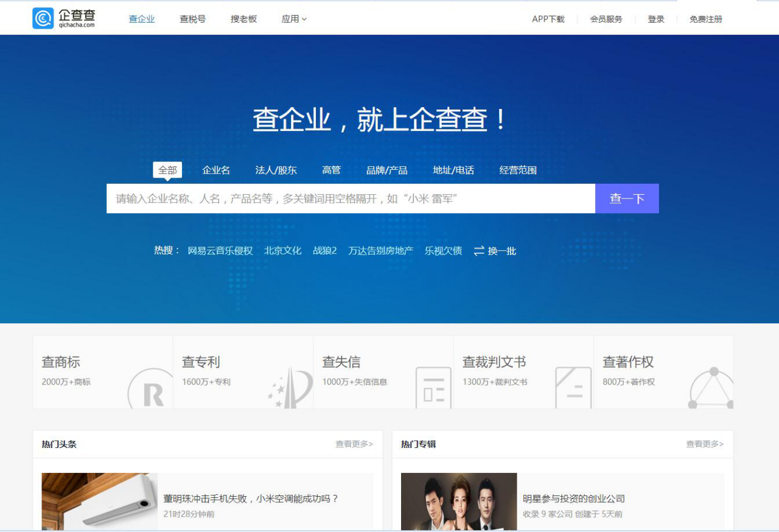Expand the 应用 dropdown menu

point(294,19)
